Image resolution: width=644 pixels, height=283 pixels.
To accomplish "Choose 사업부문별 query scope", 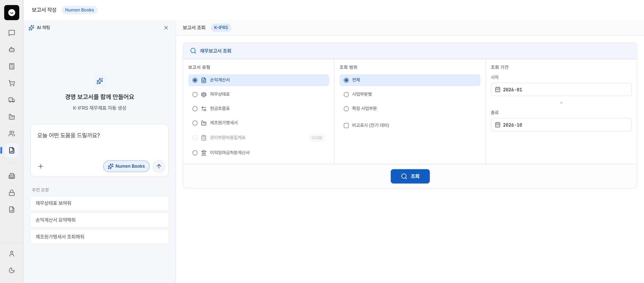I will tap(410, 94).
